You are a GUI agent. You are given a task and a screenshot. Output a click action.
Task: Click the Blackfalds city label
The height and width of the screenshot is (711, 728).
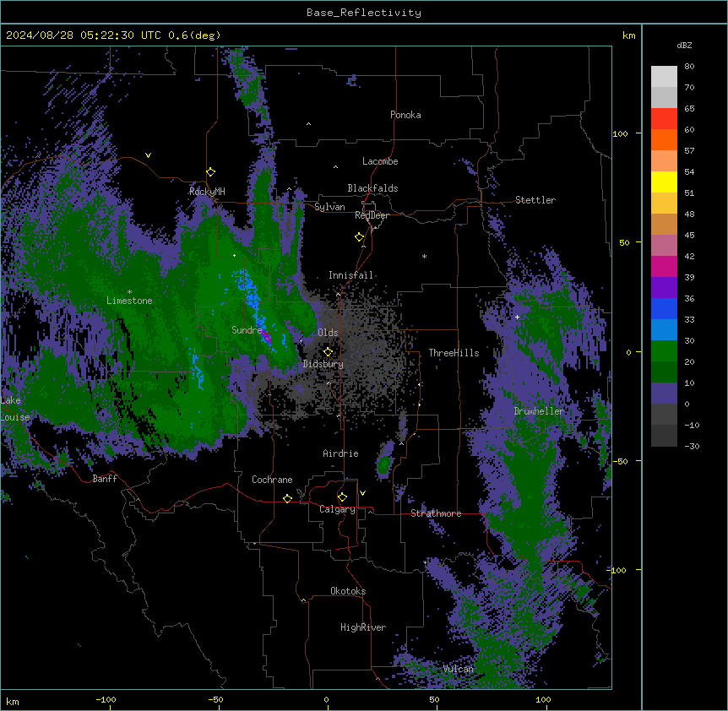click(372, 188)
